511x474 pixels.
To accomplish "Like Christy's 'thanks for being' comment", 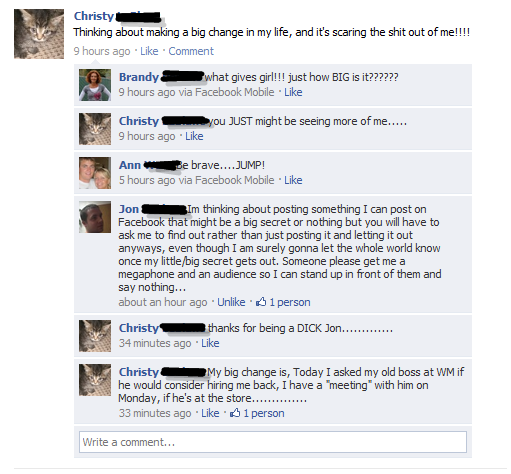I will point(210,343).
